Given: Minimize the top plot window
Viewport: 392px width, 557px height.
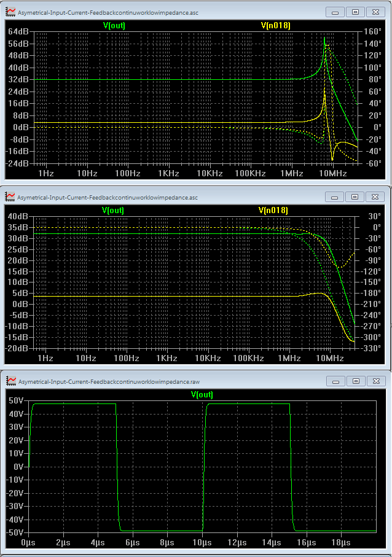Looking at the screenshot, I should (335, 12).
